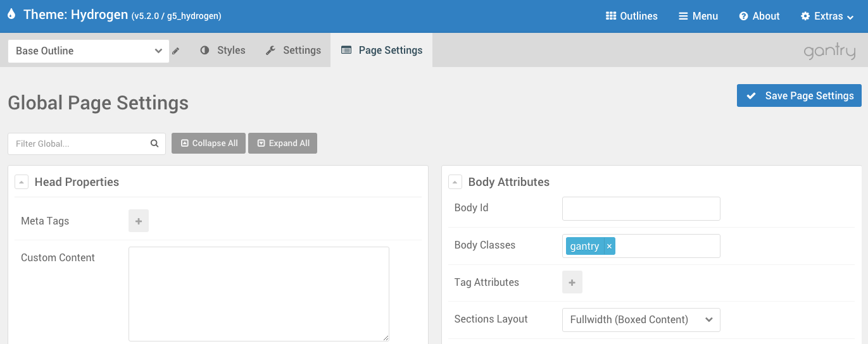Click the pencil icon to rename outline
The height and width of the screenshot is (344, 868).
point(176,51)
